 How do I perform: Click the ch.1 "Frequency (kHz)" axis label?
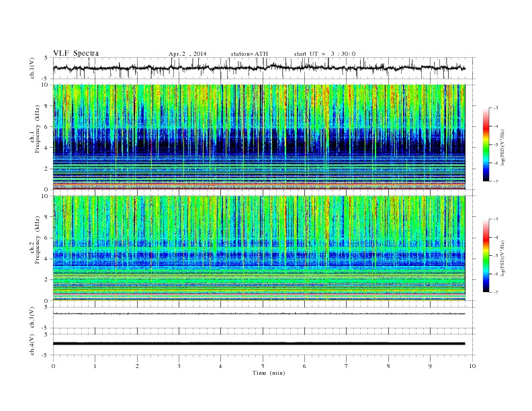click(38, 129)
